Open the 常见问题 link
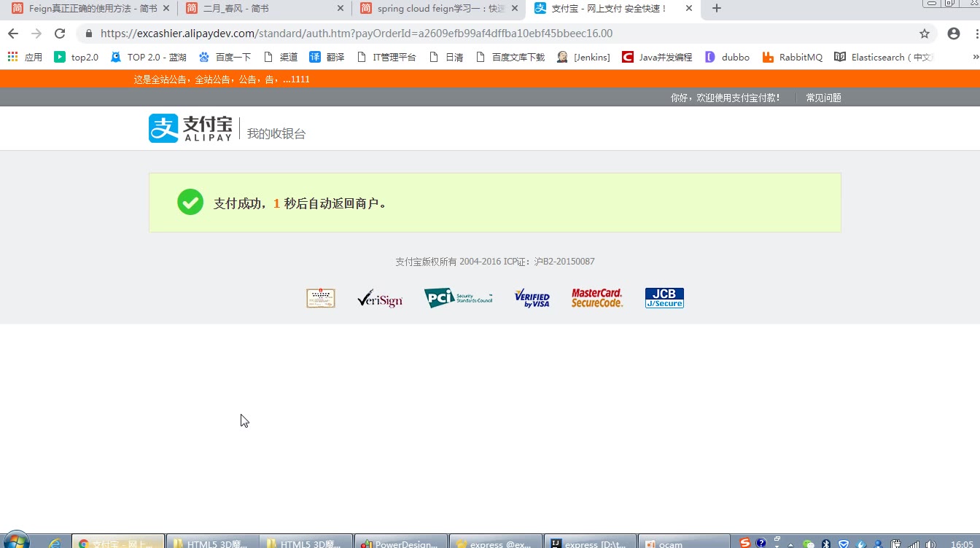 click(x=823, y=98)
